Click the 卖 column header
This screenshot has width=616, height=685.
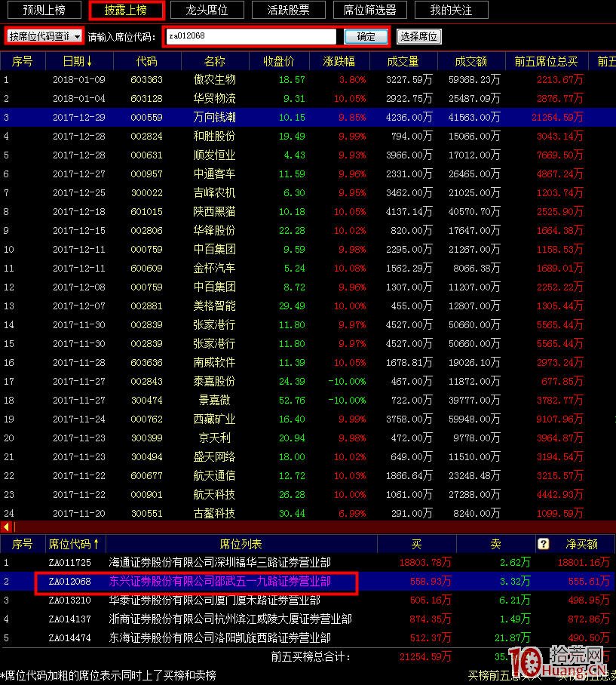coord(495,544)
